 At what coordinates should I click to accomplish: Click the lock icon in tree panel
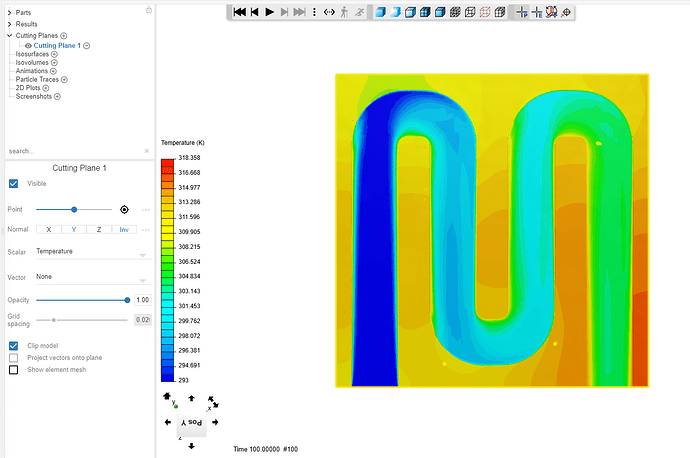[149, 10]
